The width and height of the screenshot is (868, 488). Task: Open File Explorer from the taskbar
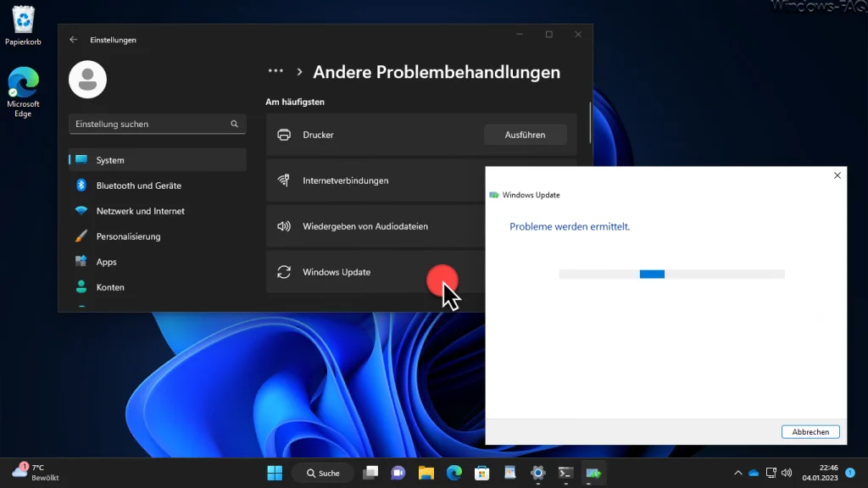point(426,473)
